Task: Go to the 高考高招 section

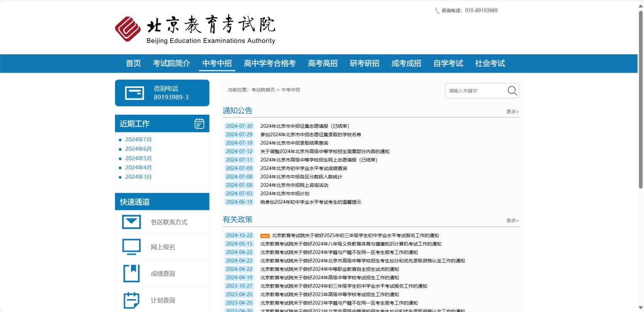Action: click(x=323, y=63)
